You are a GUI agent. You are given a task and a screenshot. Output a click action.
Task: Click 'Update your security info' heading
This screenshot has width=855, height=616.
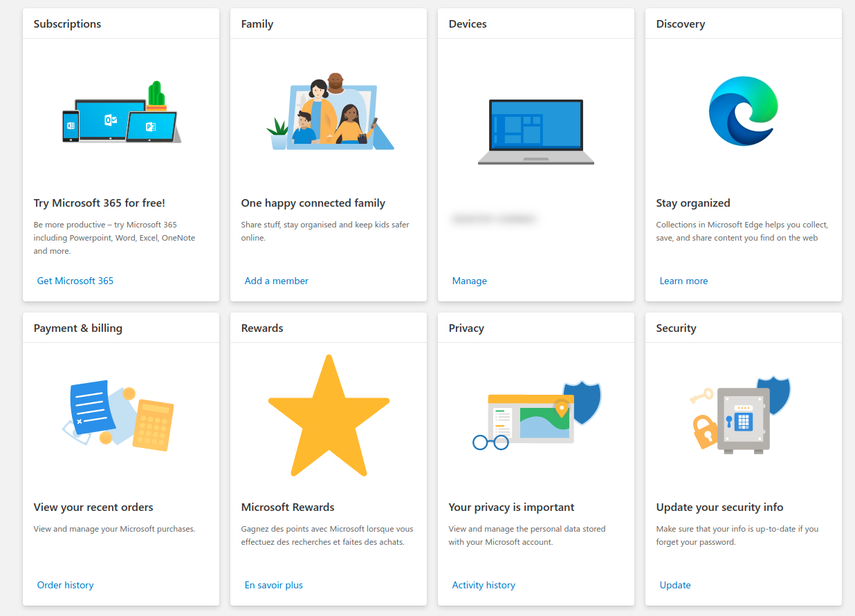click(x=720, y=507)
